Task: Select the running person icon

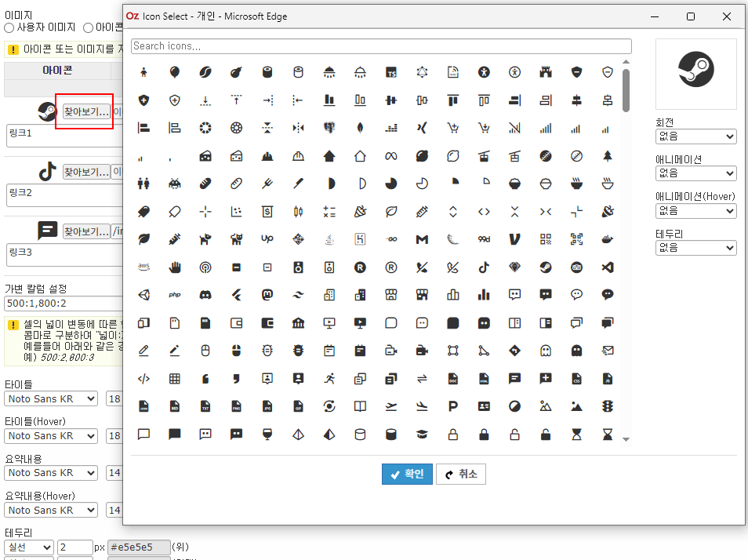Action: click(x=329, y=378)
